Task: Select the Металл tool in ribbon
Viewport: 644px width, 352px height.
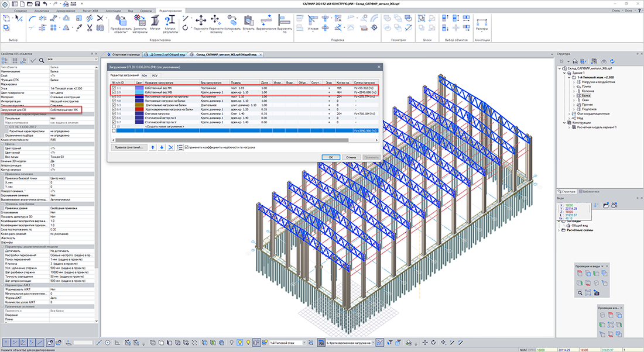Action: tap(155, 23)
